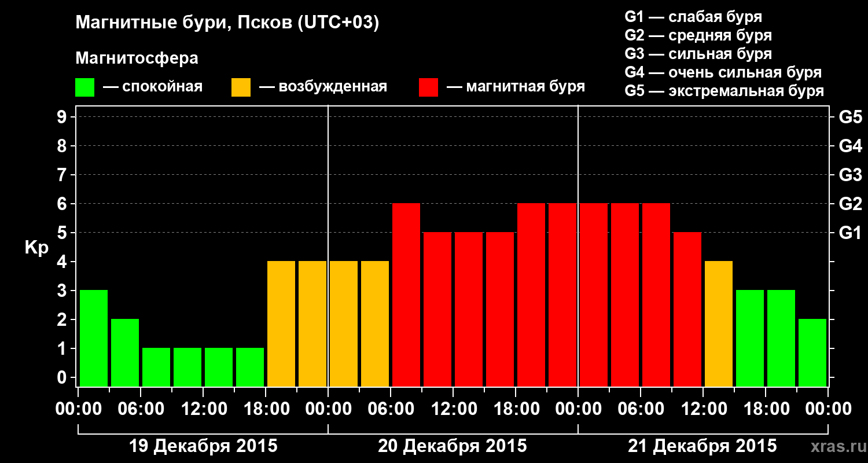868x463 pixels.
Task: Click the green bar at 06:00–09:00, 19 December
Action: pos(156,367)
